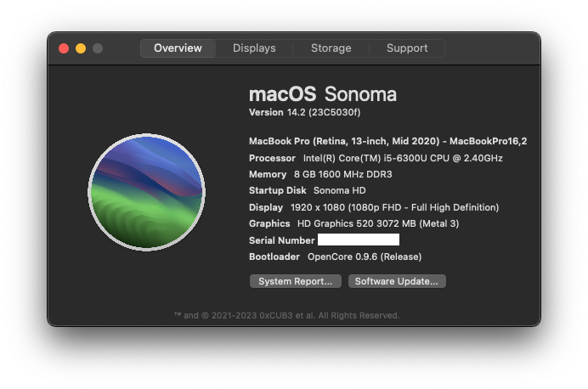Viewport: 588px width, 389px height.
Task: Click the Startup Disk Sonoma HD entry
Action: (302, 190)
